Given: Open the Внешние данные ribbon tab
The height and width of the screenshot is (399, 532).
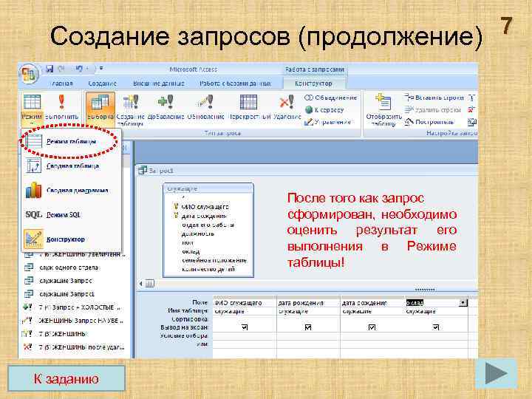Looking at the screenshot, I should coord(158,83).
